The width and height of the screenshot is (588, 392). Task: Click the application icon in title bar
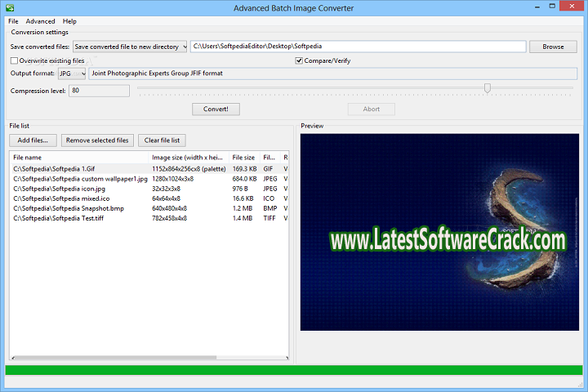click(10, 7)
